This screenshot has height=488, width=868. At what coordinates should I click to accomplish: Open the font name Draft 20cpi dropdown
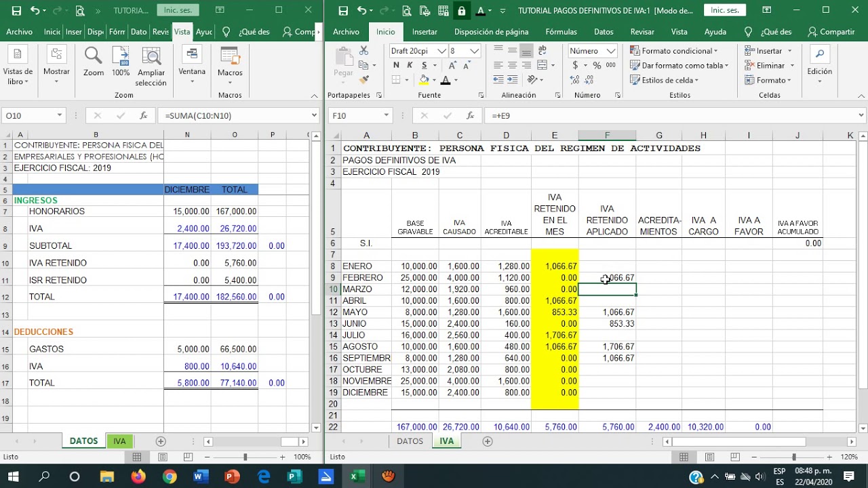pos(442,51)
